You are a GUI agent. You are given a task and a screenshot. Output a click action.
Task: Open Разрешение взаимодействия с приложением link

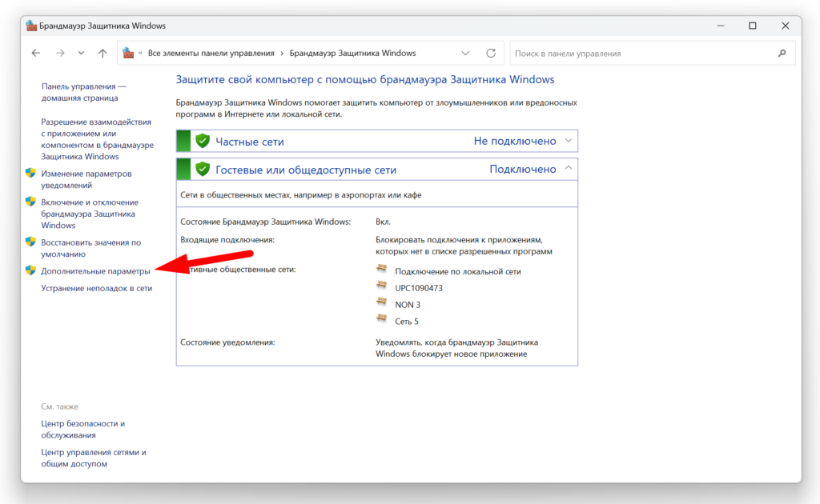pyautogui.click(x=97, y=139)
